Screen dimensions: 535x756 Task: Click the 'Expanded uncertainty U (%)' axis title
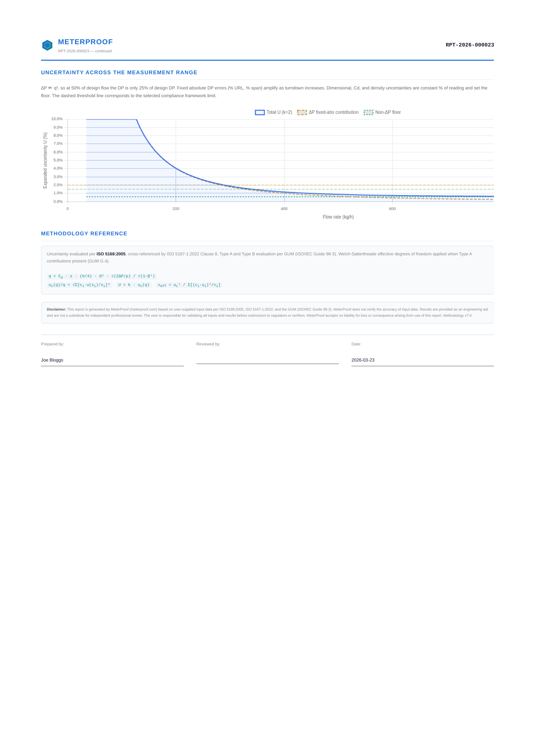45,160
